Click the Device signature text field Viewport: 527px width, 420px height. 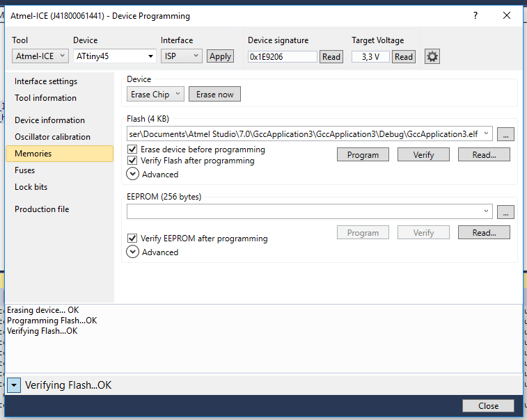pos(282,57)
